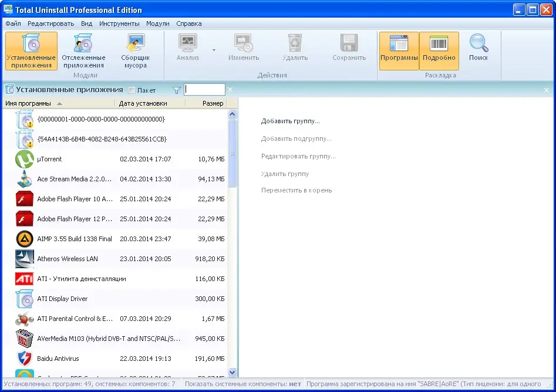Click the size value 945,00 КБ
The image size is (556, 392).
(210, 339)
